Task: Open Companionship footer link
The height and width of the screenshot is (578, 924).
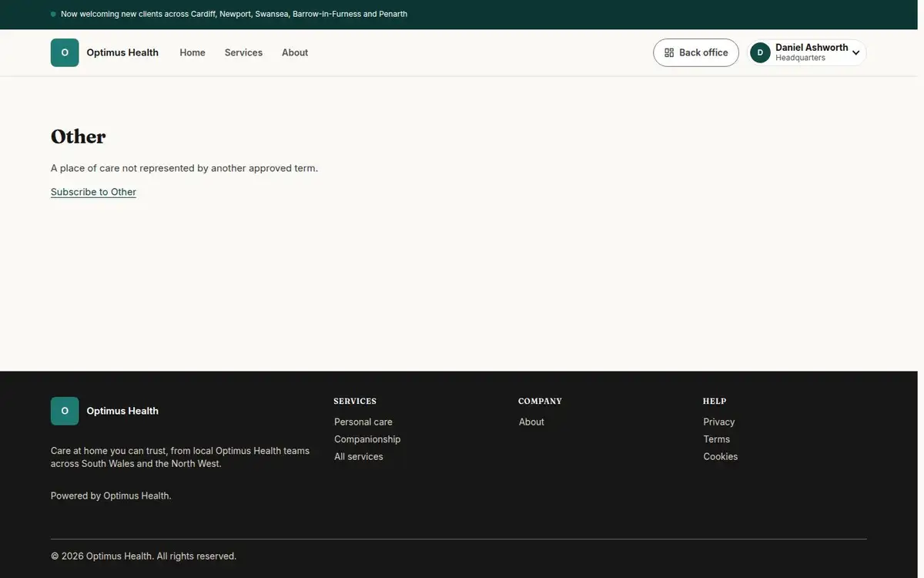Action: tap(367, 439)
